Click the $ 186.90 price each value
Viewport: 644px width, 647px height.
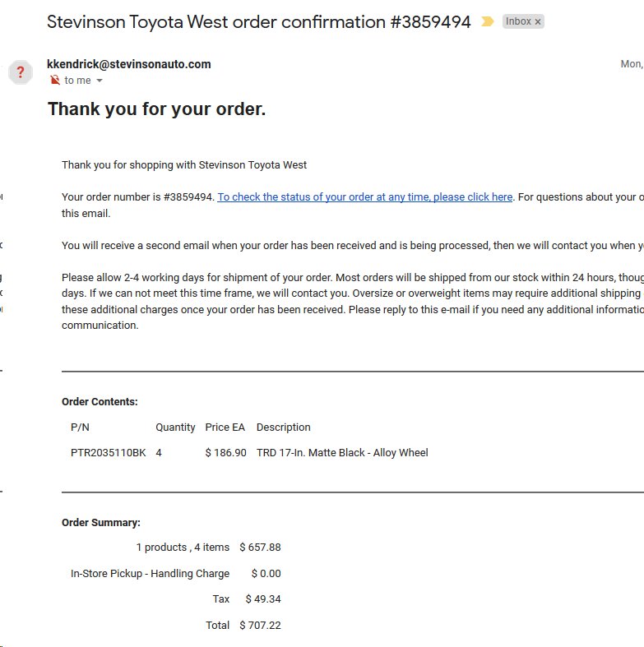tap(226, 453)
